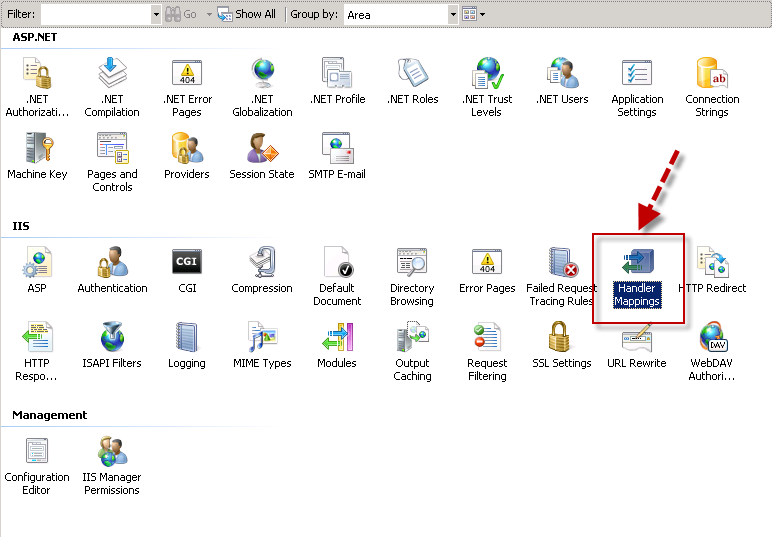Open the ASP feature icon
772x537 pixels.
37,270
